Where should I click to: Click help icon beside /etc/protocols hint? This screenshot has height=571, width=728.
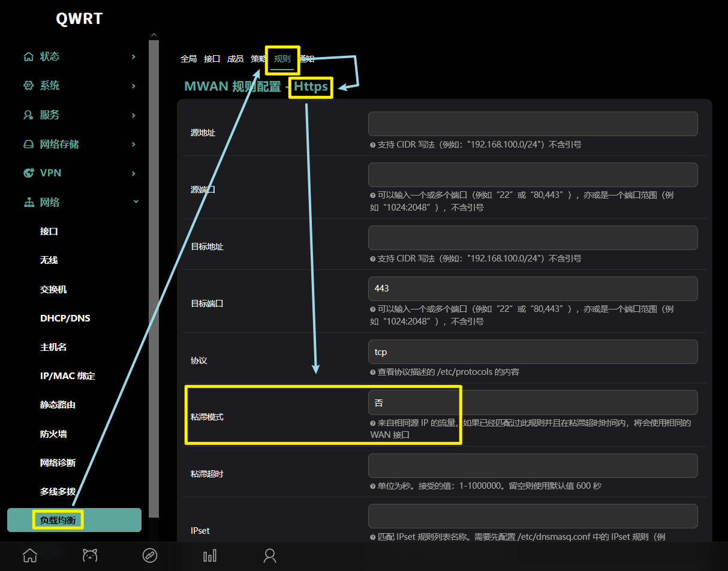click(373, 372)
